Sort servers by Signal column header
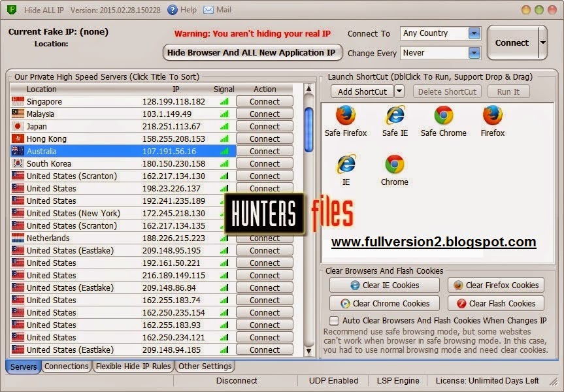Image resolution: width=564 pixels, height=392 pixels. pos(224,90)
